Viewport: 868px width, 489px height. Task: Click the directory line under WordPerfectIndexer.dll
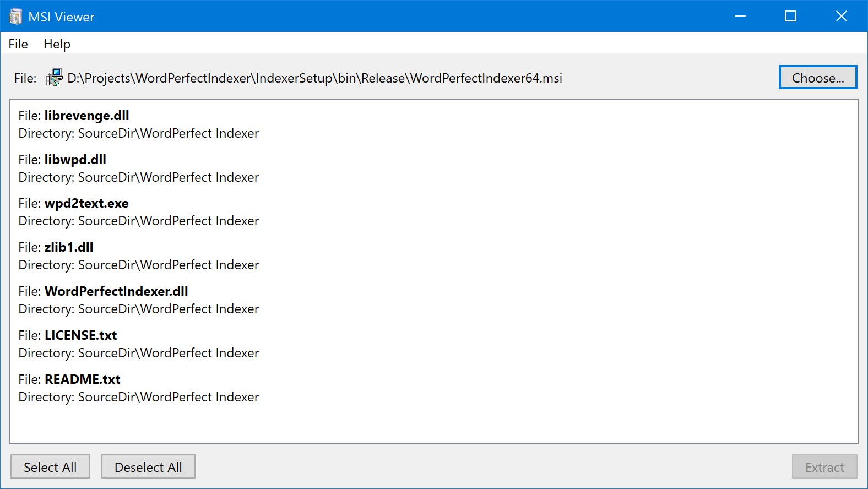pos(139,309)
